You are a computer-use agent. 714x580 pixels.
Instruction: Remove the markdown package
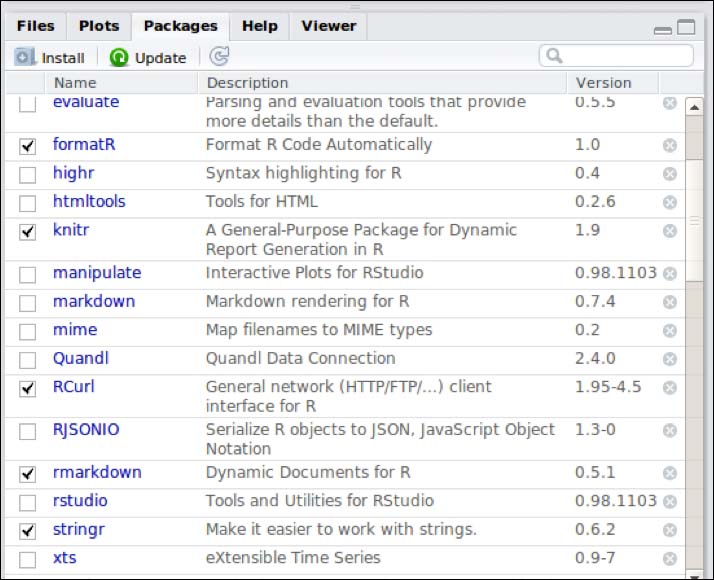point(669,302)
